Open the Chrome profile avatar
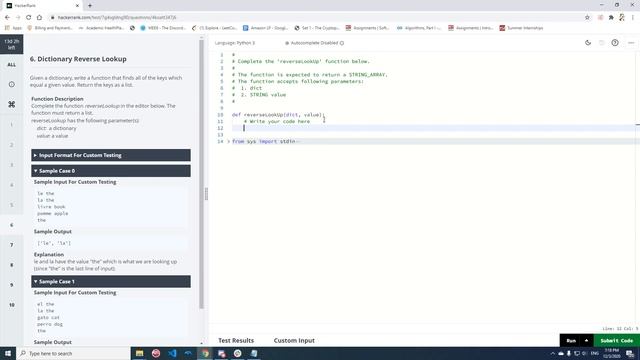640x360 pixels. point(622,18)
